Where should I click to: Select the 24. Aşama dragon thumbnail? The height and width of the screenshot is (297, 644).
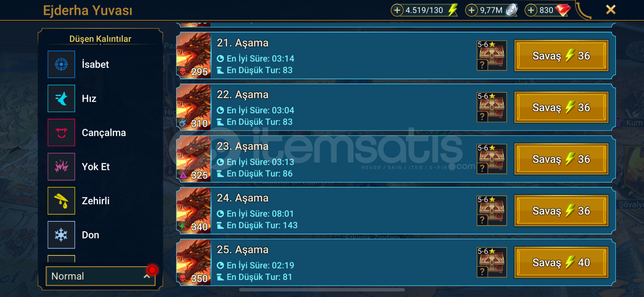[194, 211]
